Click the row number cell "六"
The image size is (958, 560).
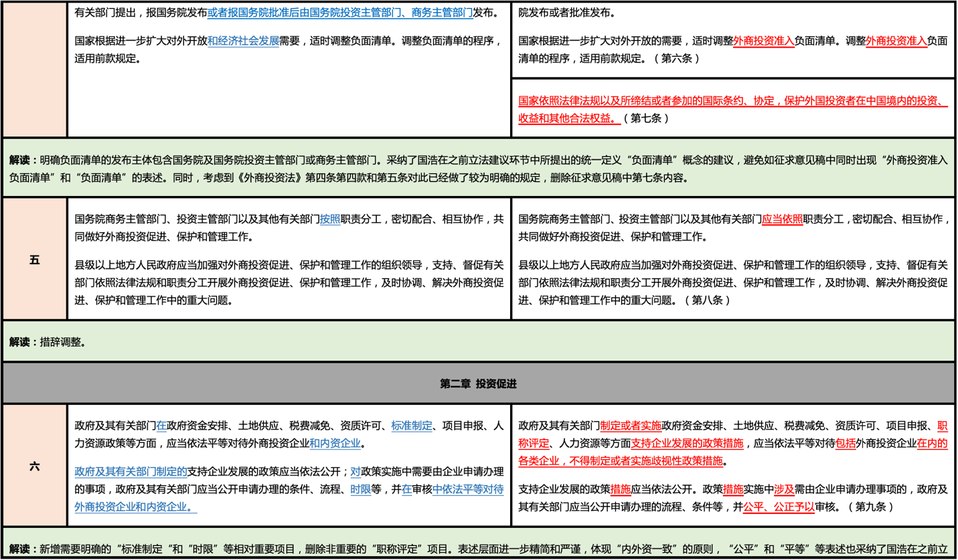coord(35,466)
